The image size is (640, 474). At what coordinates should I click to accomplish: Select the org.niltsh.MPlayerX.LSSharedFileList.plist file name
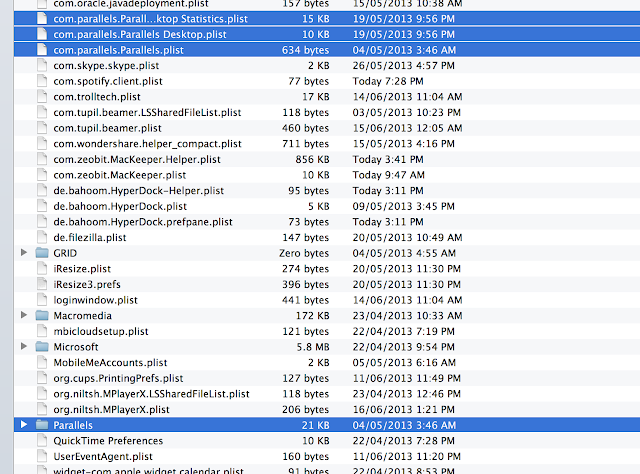coord(151,394)
